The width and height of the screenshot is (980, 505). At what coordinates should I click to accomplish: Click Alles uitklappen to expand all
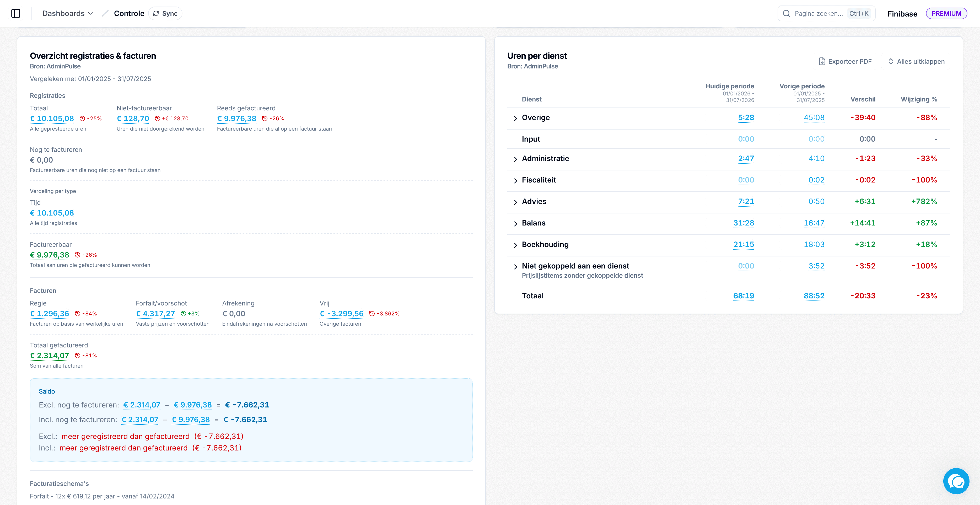click(916, 61)
